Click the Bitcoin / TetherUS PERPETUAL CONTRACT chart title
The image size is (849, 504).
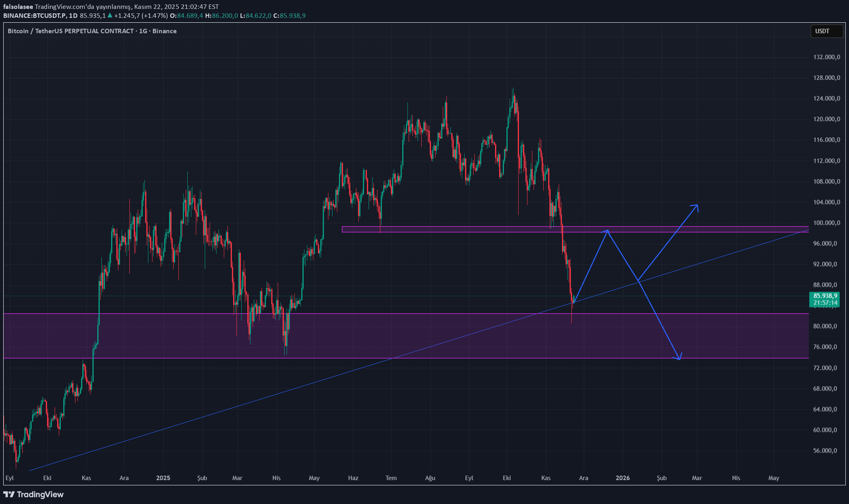(71, 31)
